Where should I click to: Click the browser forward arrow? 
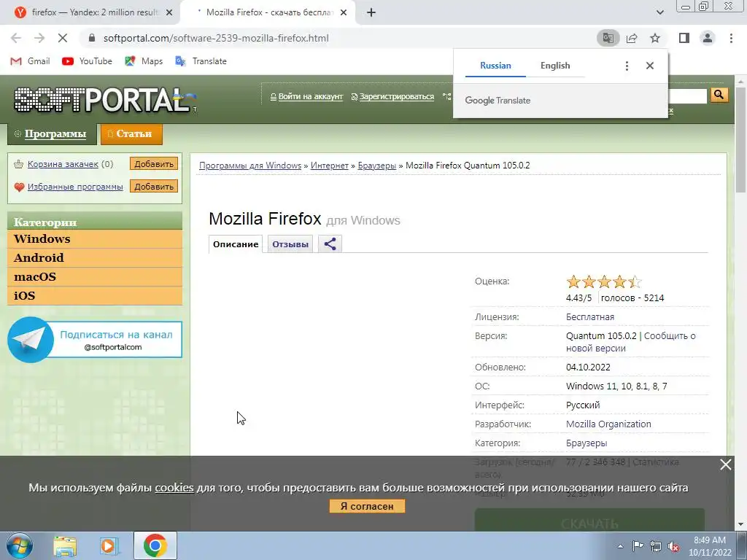tap(39, 38)
